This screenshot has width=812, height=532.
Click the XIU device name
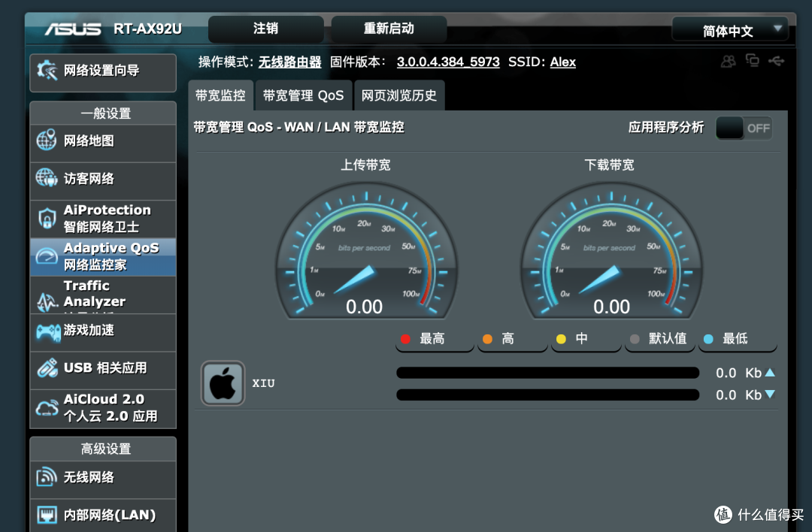(x=263, y=383)
